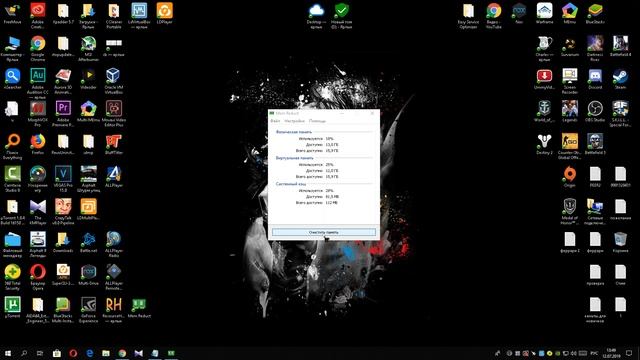640x360 pixels.
Task: Select the LDPlayer desktop icon
Action: coord(164,13)
